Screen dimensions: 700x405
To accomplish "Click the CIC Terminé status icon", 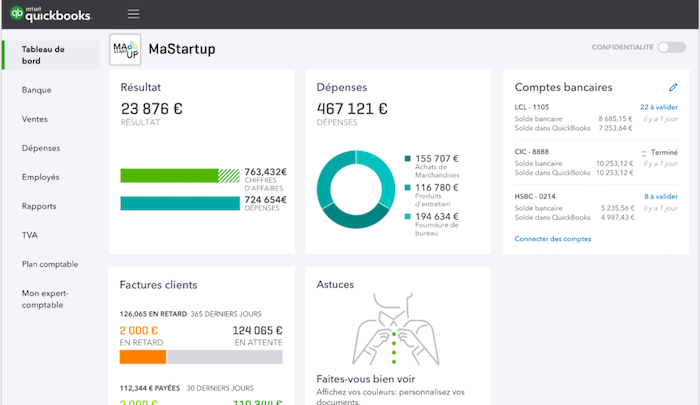I will tap(644, 153).
